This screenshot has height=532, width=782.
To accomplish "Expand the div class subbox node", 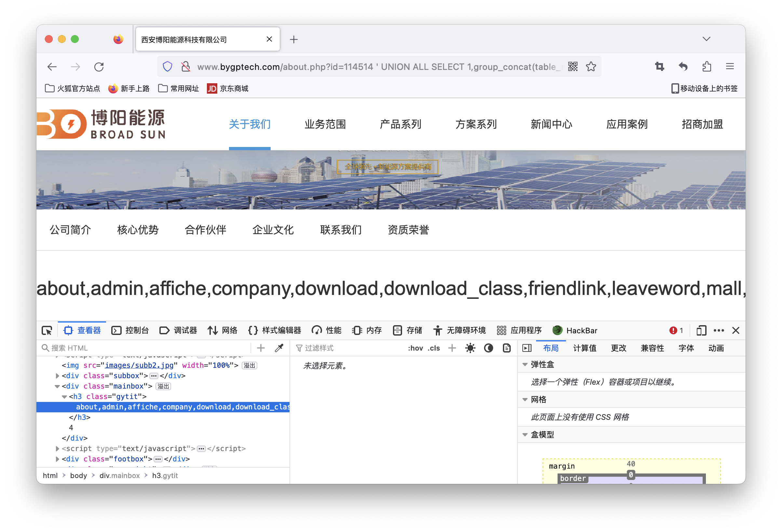I will point(57,376).
